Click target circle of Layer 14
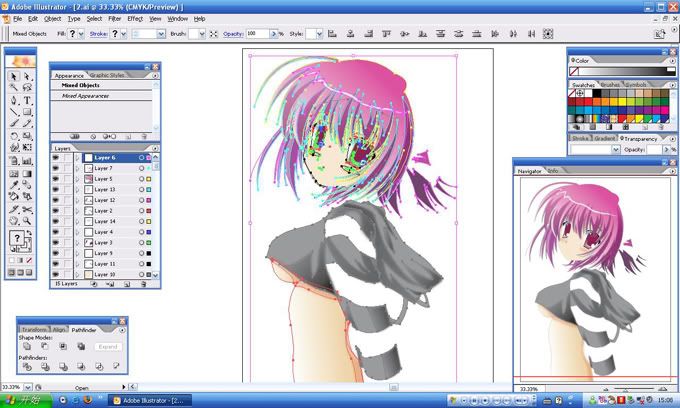Image resolution: width=680 pixels, height=408 pixels. [141, 222]
